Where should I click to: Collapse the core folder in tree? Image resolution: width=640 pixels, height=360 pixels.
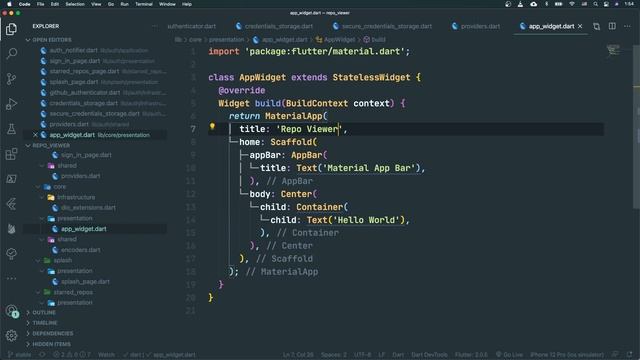coord(60,187)
